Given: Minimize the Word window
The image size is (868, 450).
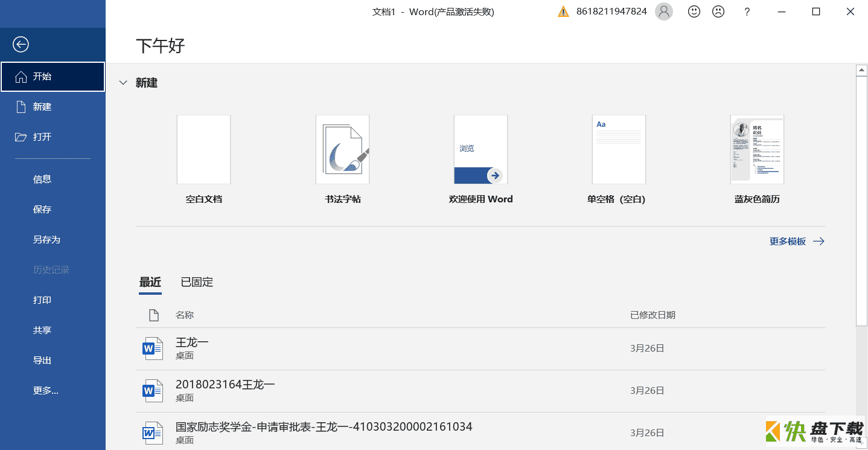Looking at the screenshot, I should pyautogui.click(x=782, y=11).
